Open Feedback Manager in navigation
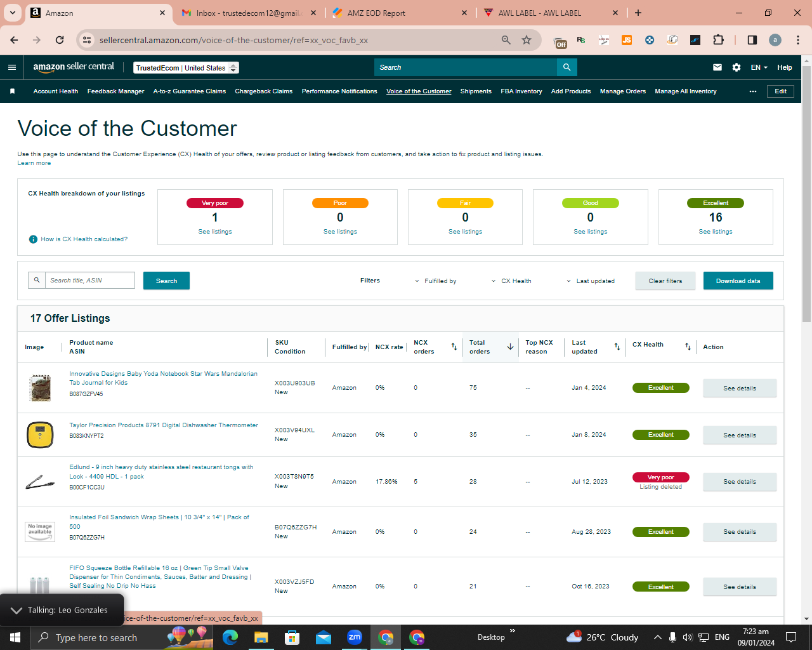The height and width of the screenshot is (650, 812). [x=116, y=91]
